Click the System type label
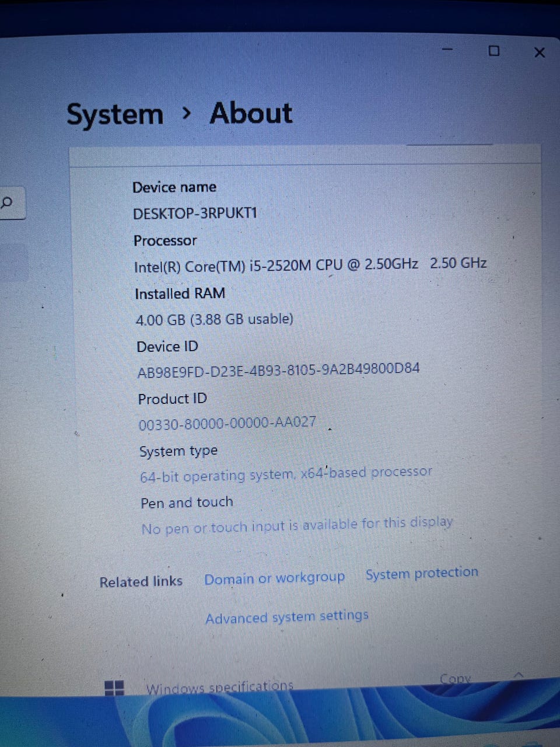The image size is (560, 747). [x=178, y=451]
